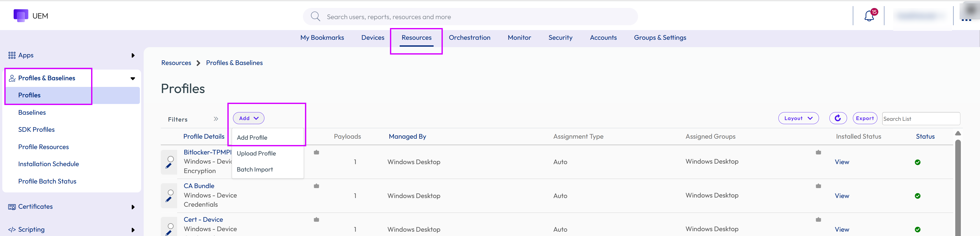The width and height of the screenshot is (980, 236).
Task: Open Profile Batch Status in sidebar
Action: (47, 181)
